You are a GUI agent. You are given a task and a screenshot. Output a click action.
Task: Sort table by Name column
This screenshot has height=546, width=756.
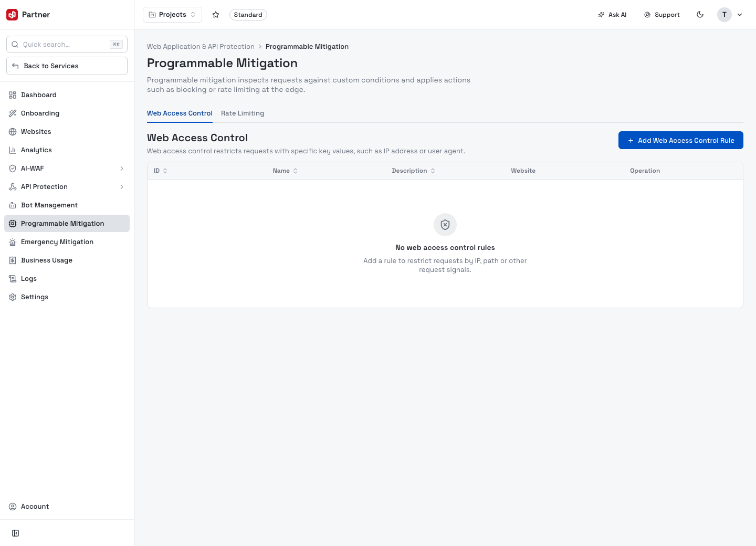pos(285,171)
